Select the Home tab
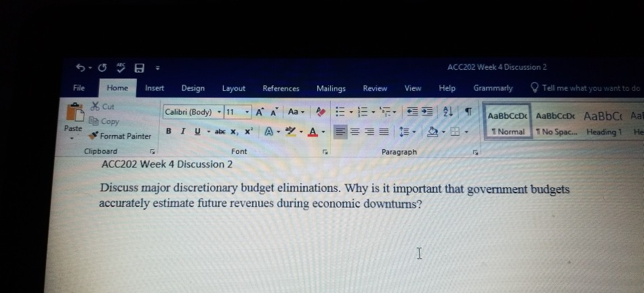This screenshot has width=644, height=293. coord(117,88)
